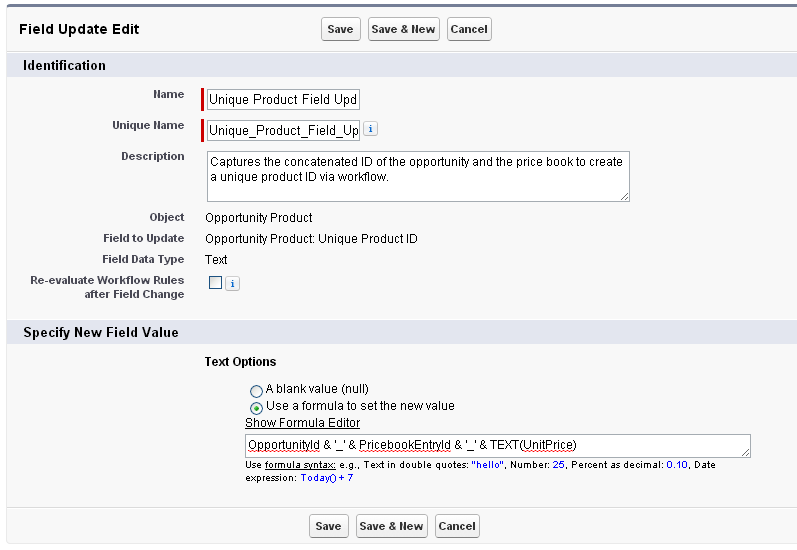
Task: Click the info icon beside Unique Name
Action: point(370,130)
